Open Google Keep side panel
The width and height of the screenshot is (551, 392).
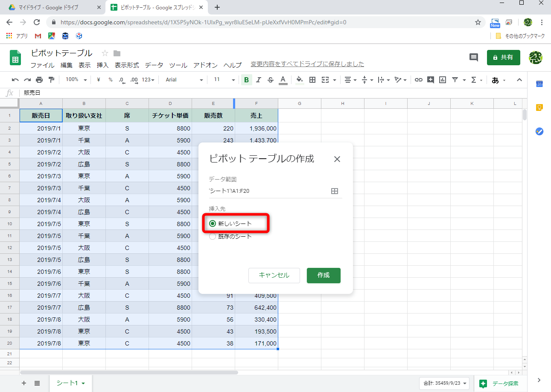click(539, 108)
